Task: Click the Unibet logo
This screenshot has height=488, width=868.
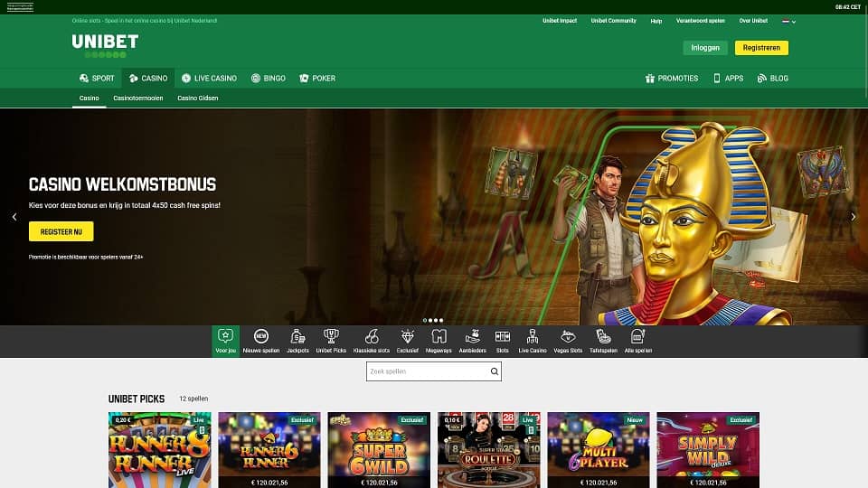Action: [105, 45]
